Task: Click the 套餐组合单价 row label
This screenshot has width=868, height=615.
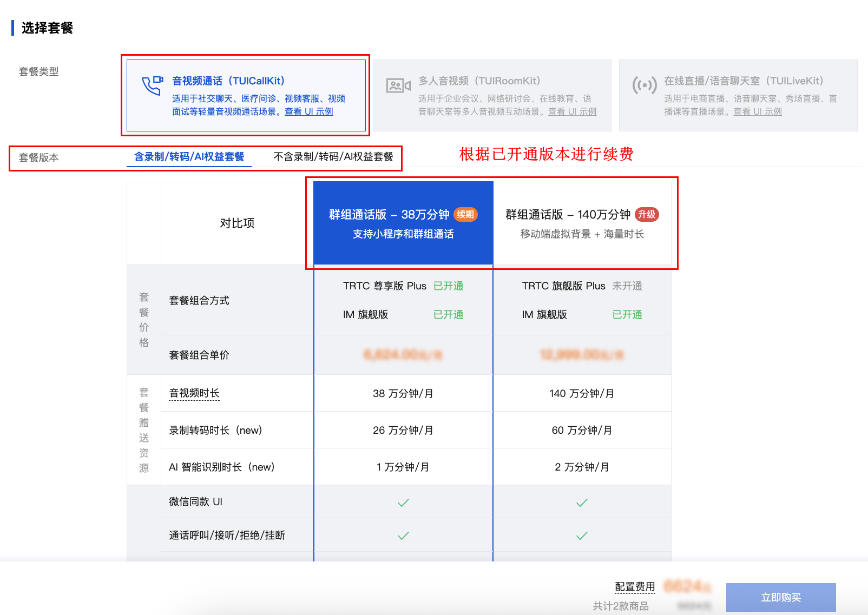Action: click(x=199, y=355)
